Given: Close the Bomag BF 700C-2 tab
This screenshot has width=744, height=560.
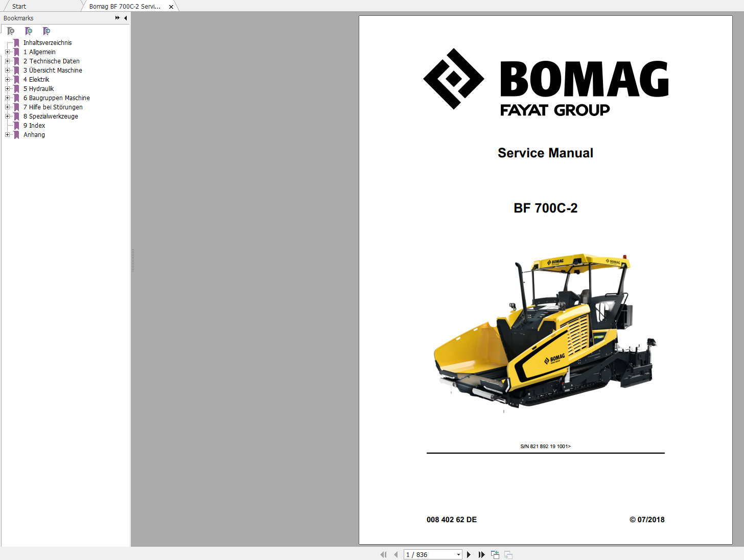Looking at the screenshot, I should tap(171, 7).
